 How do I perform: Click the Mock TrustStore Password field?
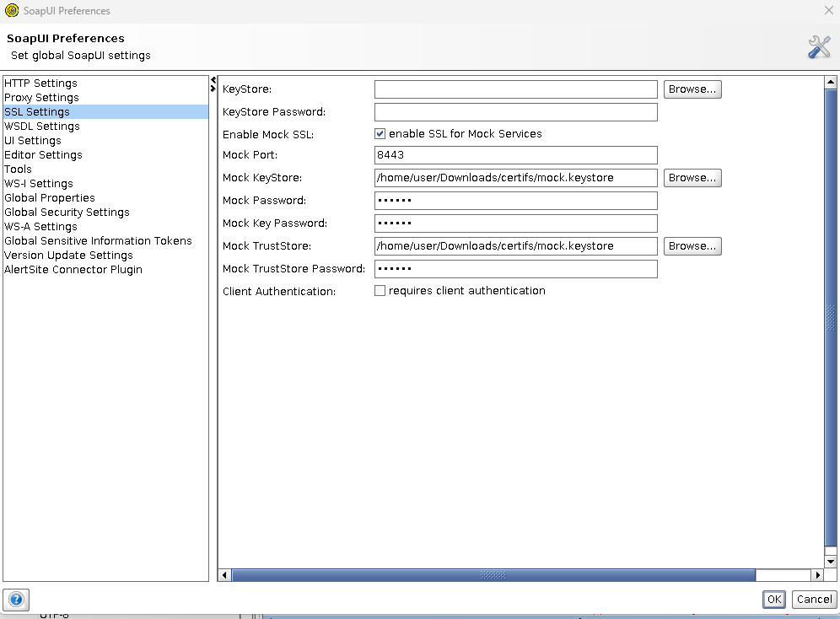(515, 269)
